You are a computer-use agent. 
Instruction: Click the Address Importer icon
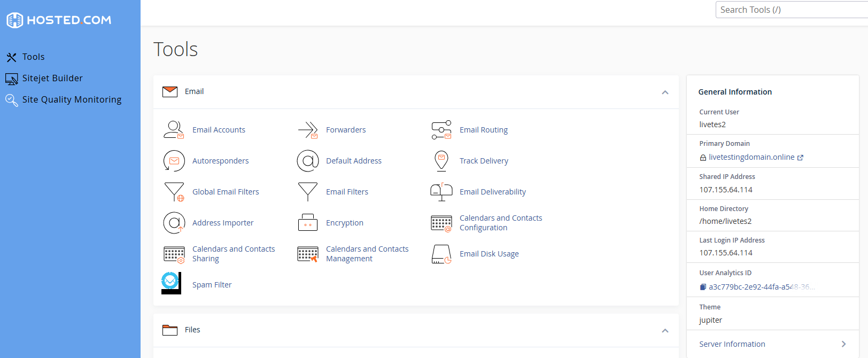(x=174, y=223)
